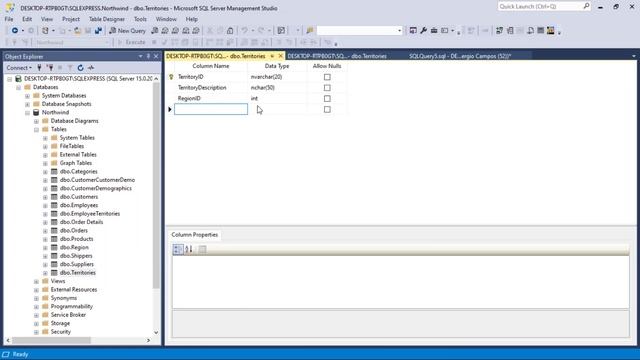Open the Connect dropdown in Object Explorer
This screenshot has height=360, width=640.
click(19, 68)
